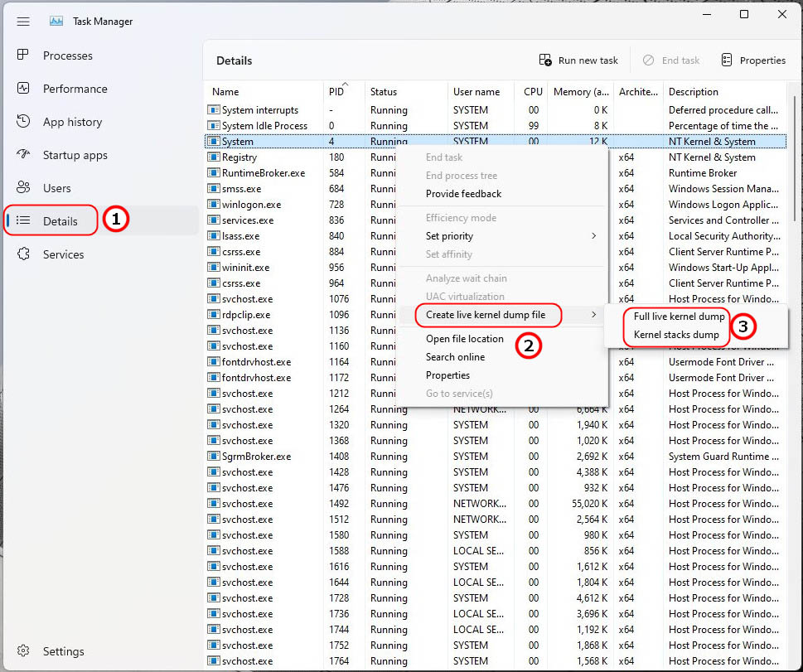Screen dimensions: 803x672
Task: Select Kernel stacks dump option
Action: coord(676,335)
